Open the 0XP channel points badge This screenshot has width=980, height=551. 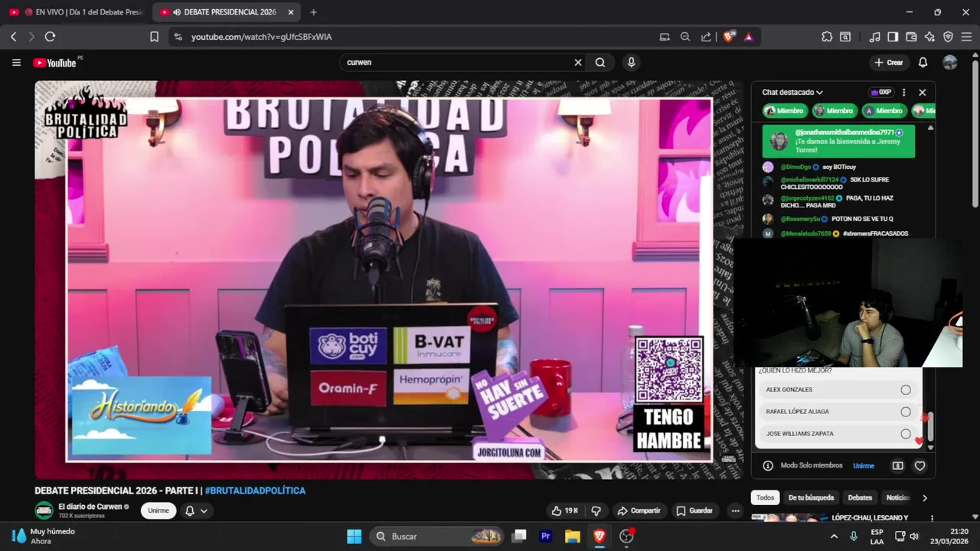coord(881,92)
